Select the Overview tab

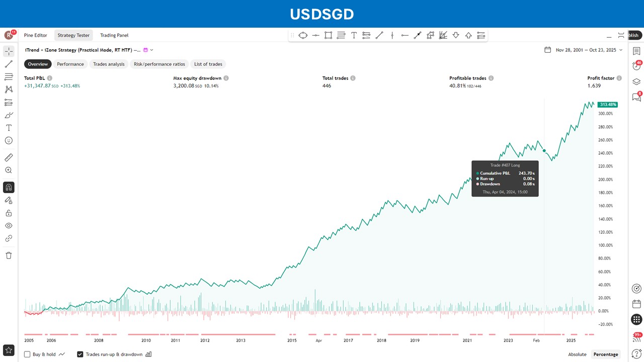coord(38,64)
